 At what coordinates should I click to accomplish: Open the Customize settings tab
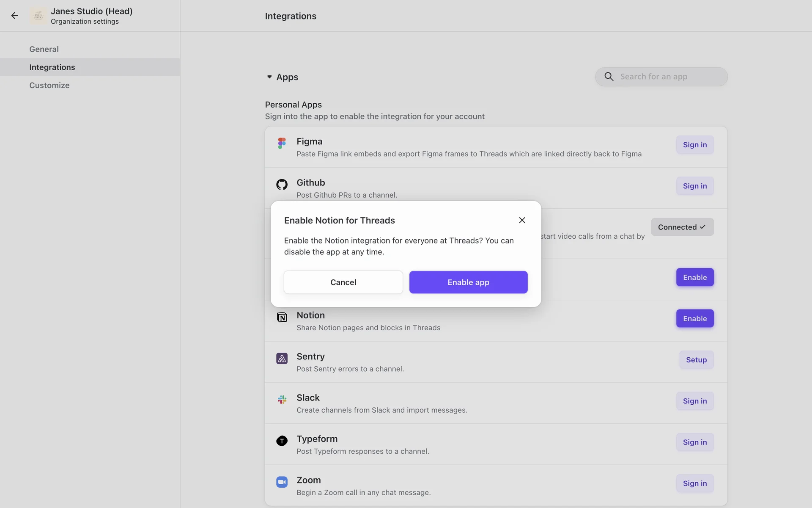pyautogui.click(x=49, y=85)
